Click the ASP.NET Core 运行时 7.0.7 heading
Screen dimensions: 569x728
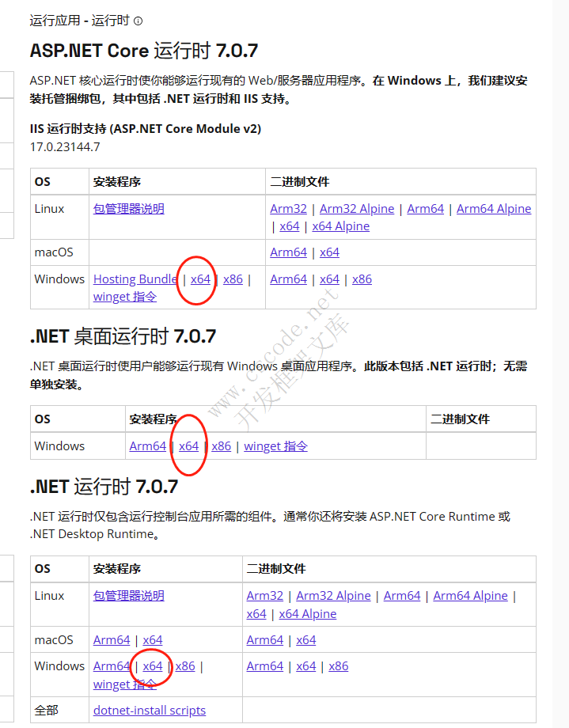tap(144, 51)
